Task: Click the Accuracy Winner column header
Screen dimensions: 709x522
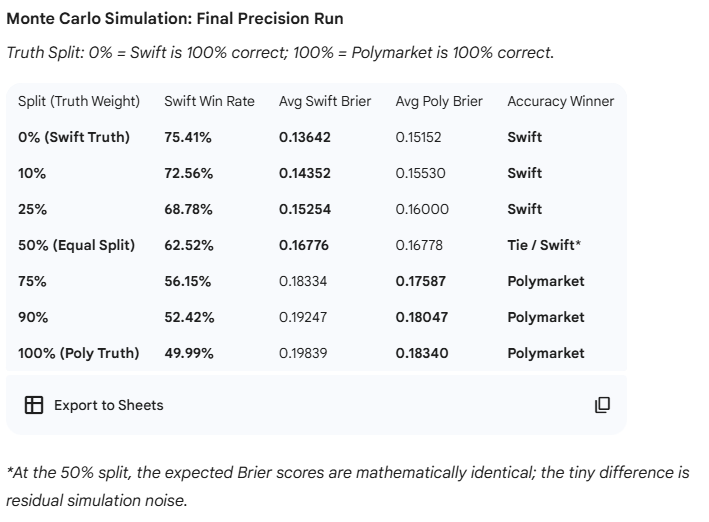Action: [560, 101]
